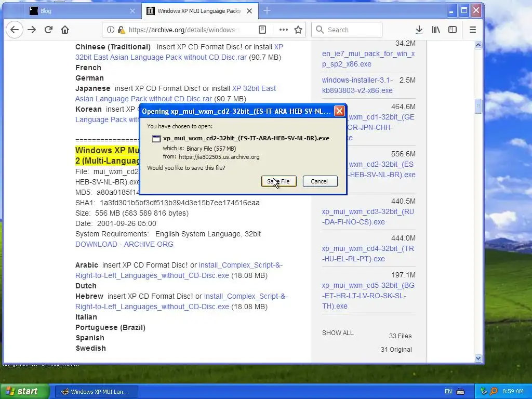Click the '556.6M' file size text

(403, 154)
